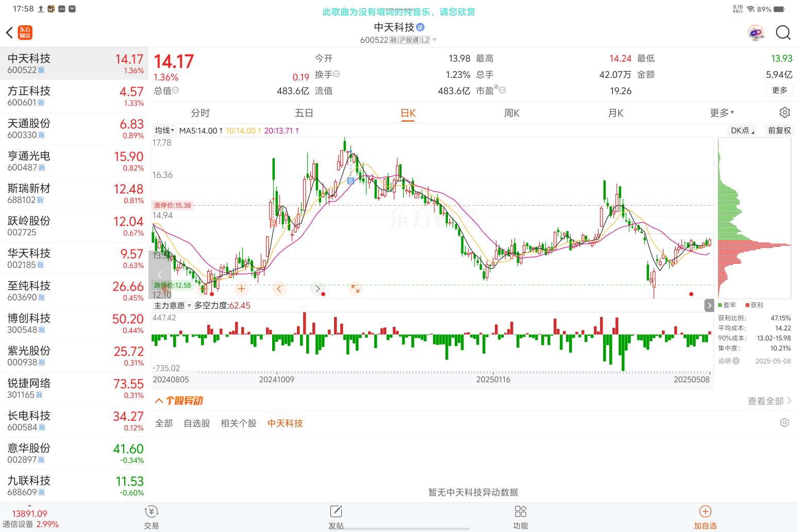The image size is (798, 532).
Task: Select 全部 filter in 个股异动
Action: 164,423
